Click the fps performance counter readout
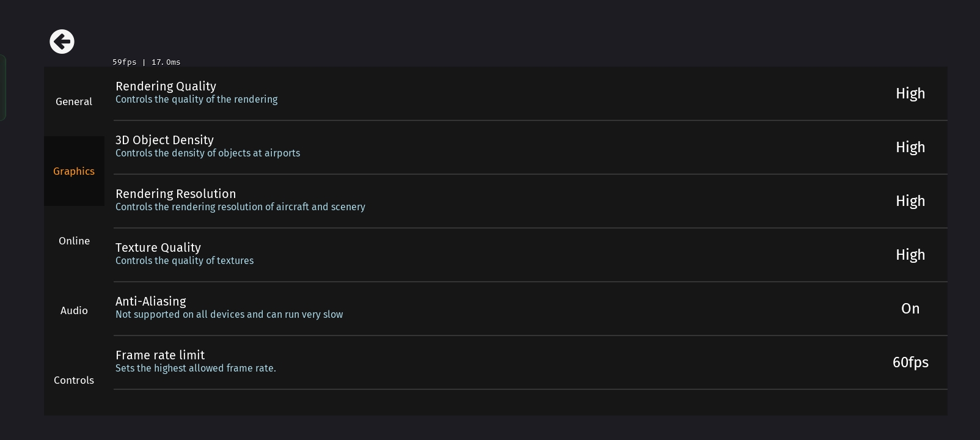The width and height of the screenshot is (980, 440). point(146,62)
